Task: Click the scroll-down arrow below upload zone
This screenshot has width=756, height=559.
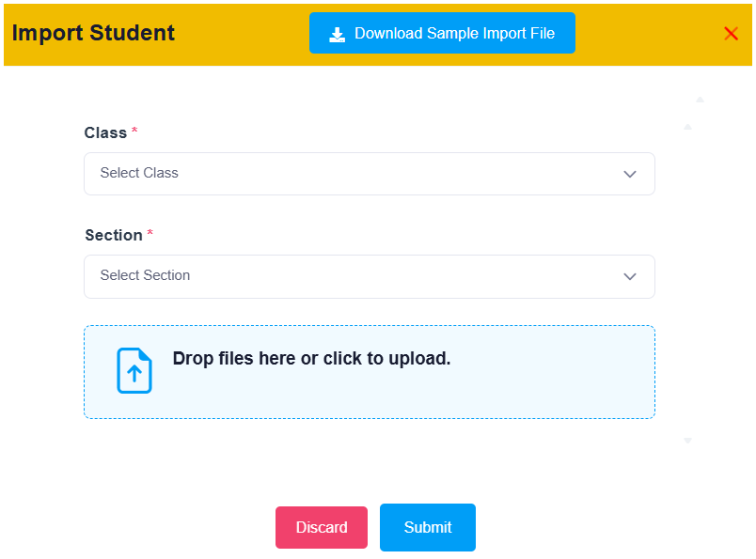Action: pyautogui.click(x=688, y=441)
